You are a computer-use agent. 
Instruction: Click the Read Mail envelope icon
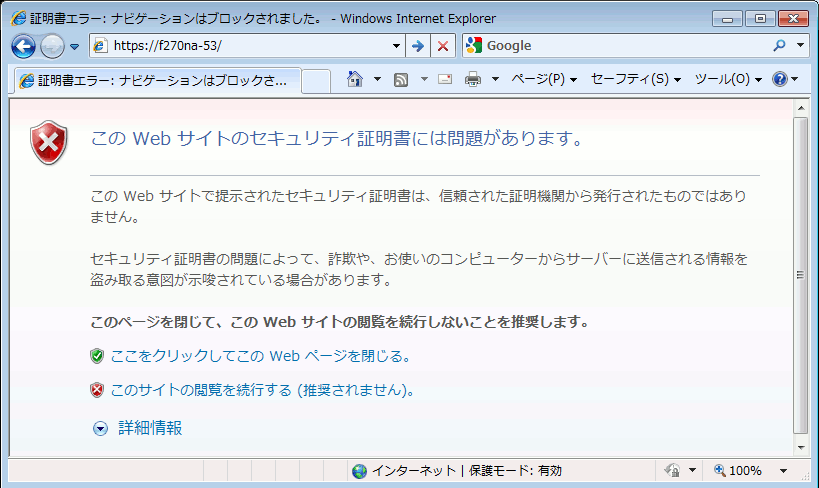pyautogui.click(x=444, y=79)
